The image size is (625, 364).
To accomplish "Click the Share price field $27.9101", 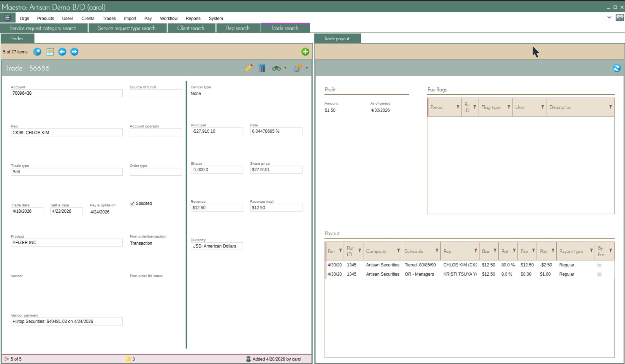I will [276, 170].
